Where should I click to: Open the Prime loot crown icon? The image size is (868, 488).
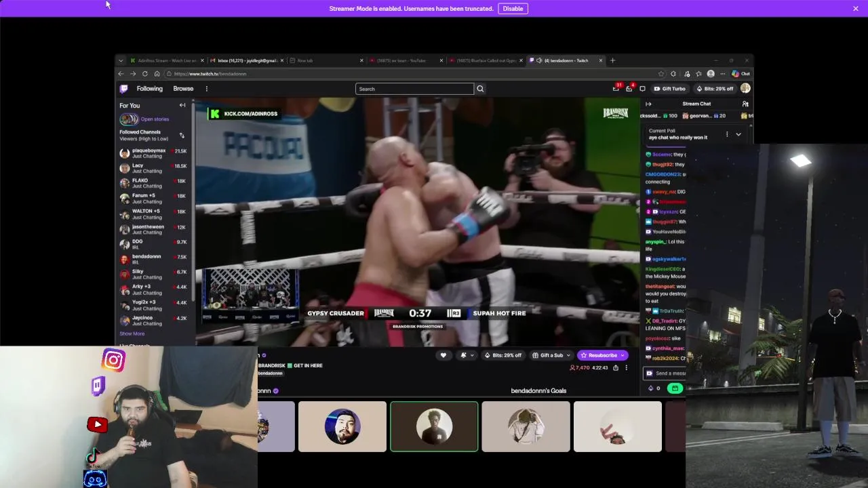(616, 89)
